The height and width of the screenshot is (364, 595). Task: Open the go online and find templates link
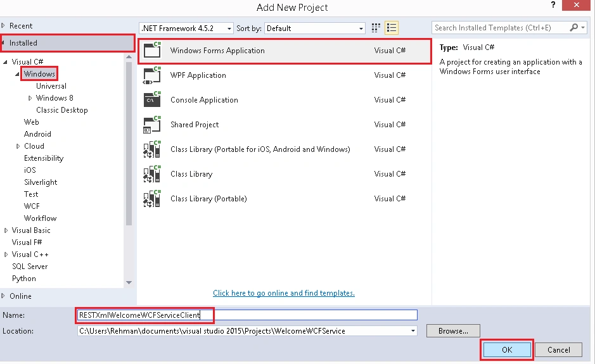pos(284,293)
